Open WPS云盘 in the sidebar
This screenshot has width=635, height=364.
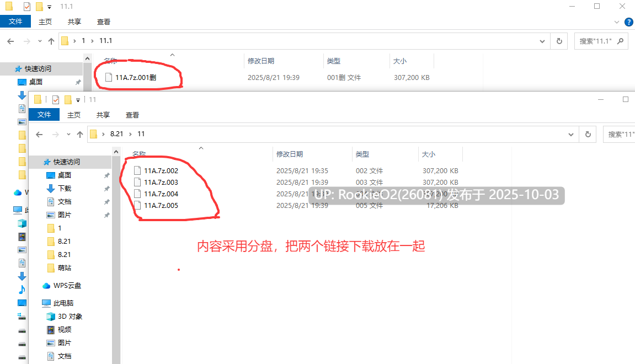[67, 286]
